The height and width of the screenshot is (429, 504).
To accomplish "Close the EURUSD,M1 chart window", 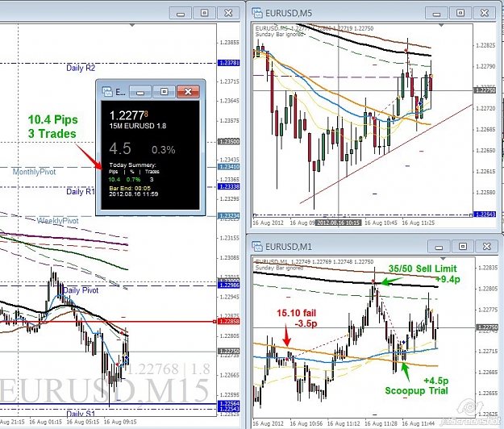I will [486, 247].
